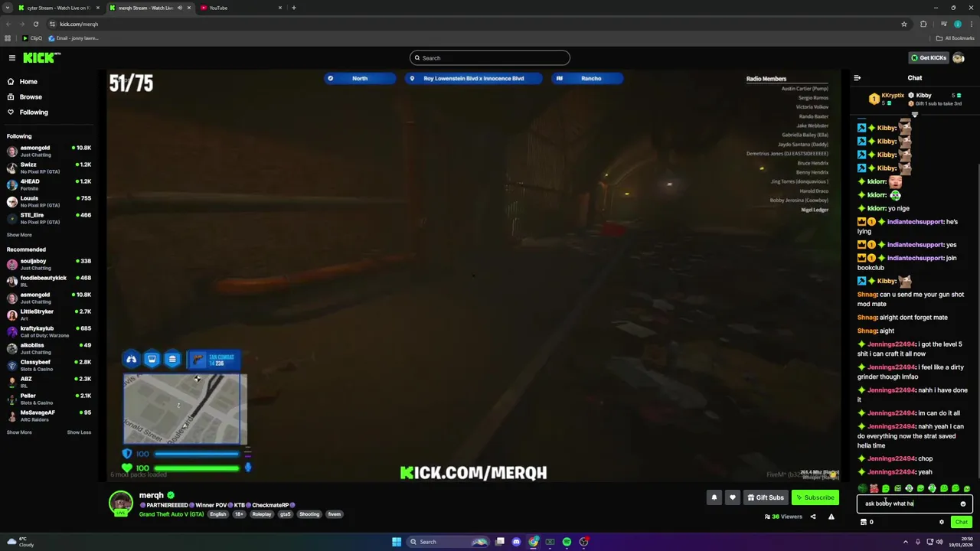The image size is (980, 551).
Task: Open the Windows Start menu
Action: (397, 542)
